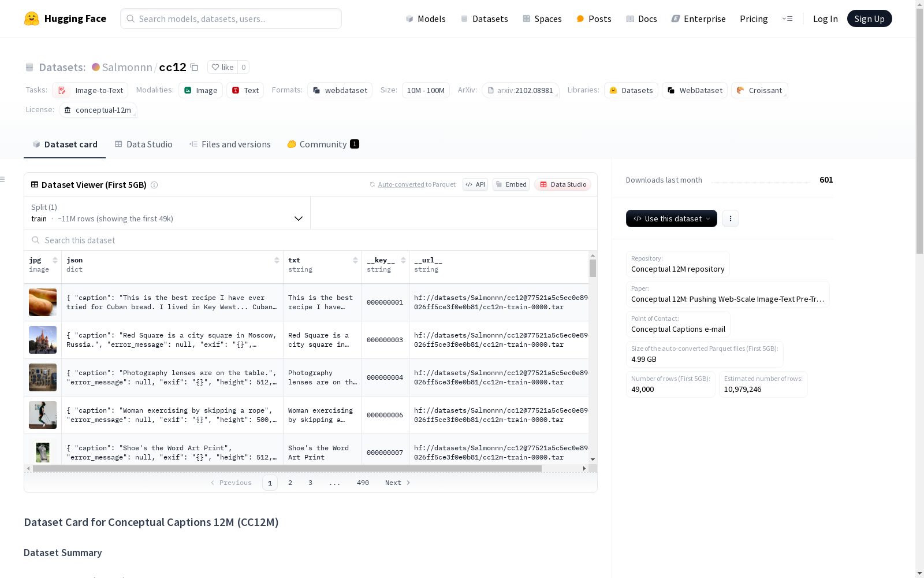Sort the txt column
924x578 pixels.
[x=355, y=260]
